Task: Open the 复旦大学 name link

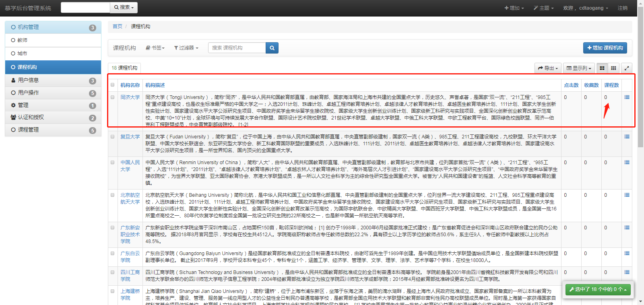Action: click(130, 137)
